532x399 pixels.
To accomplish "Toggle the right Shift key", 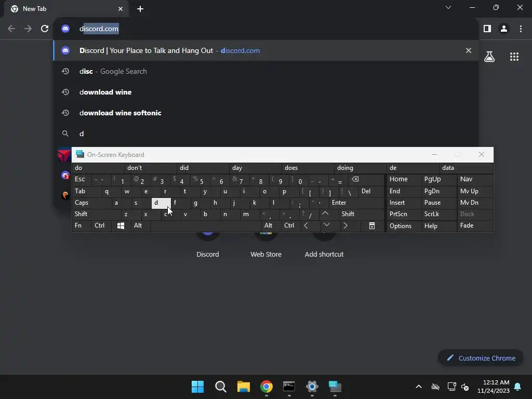I will coord(362,214).
